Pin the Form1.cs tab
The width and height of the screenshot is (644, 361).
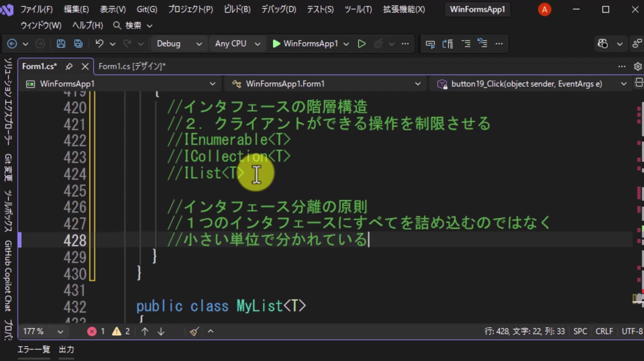(69, 66)
